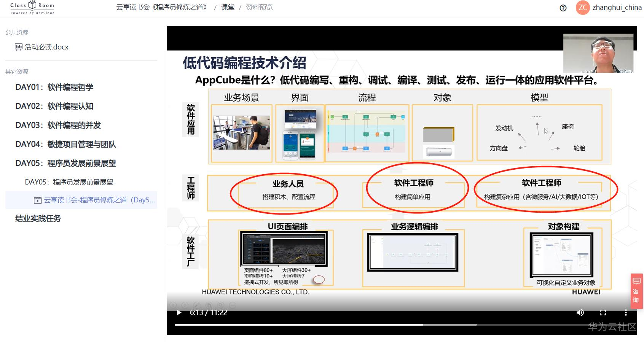Open the 咨询 consultation button
The image size is (644, 342).
click(x=636, y=291)
